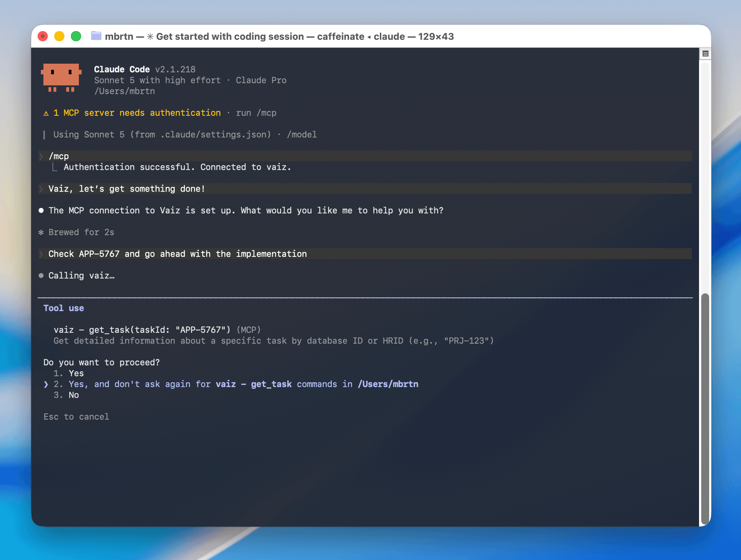This screenshot has width=741, height=560.
Task: Click the 'Check APP-5767' prompt line
Action: pos(365,254)
